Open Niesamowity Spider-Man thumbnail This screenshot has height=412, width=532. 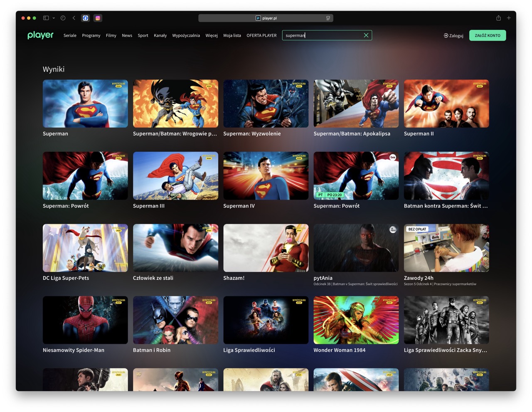[85, 320]
